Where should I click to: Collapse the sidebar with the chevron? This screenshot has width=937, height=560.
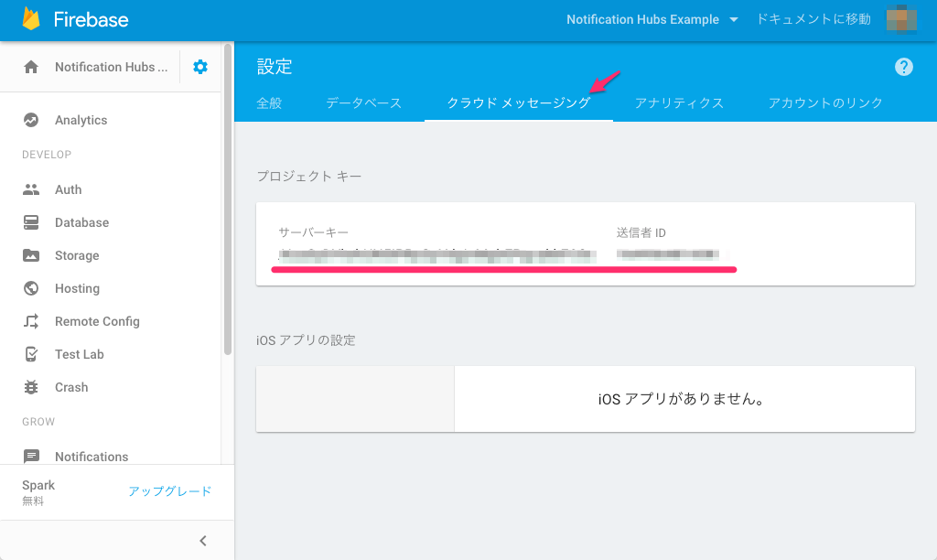click(x=202, y=540)
